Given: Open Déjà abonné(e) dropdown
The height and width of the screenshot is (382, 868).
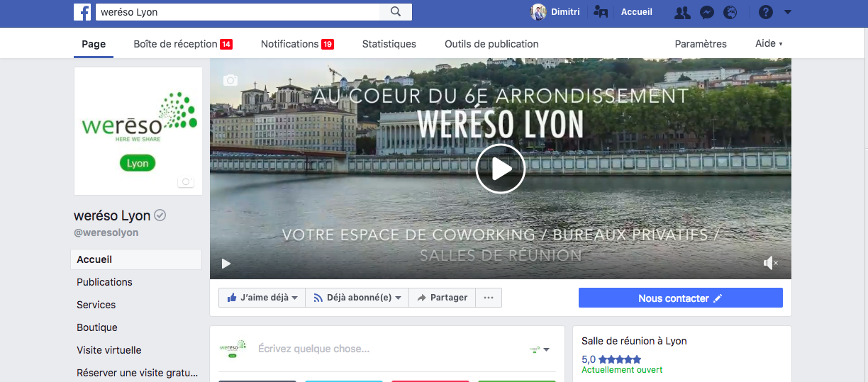Looking at the screenshot, I should 357,298.
